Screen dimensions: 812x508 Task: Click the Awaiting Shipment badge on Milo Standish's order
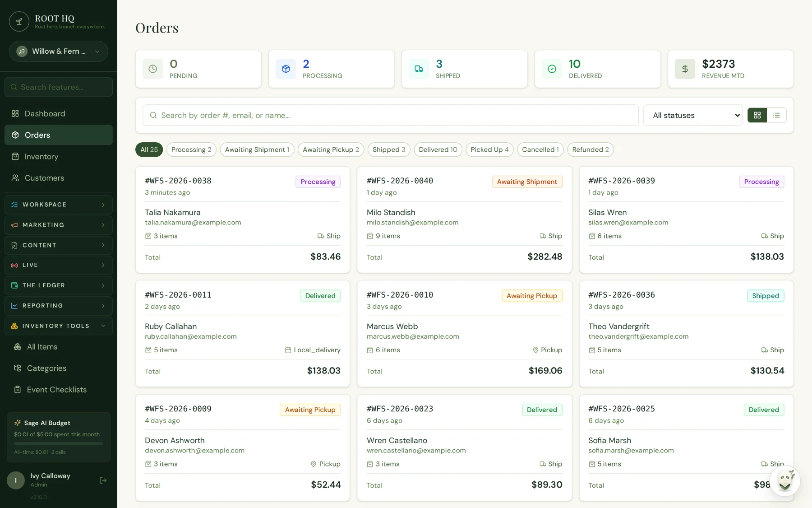tap(527, 182)
